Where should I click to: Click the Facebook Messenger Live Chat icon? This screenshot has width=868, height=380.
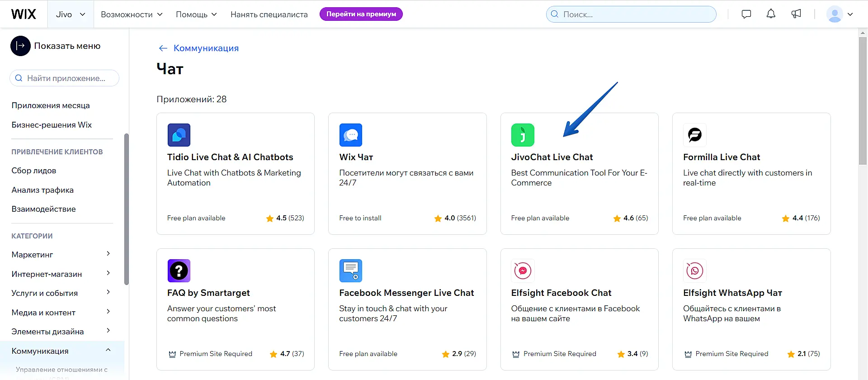(x=350, y=271)
